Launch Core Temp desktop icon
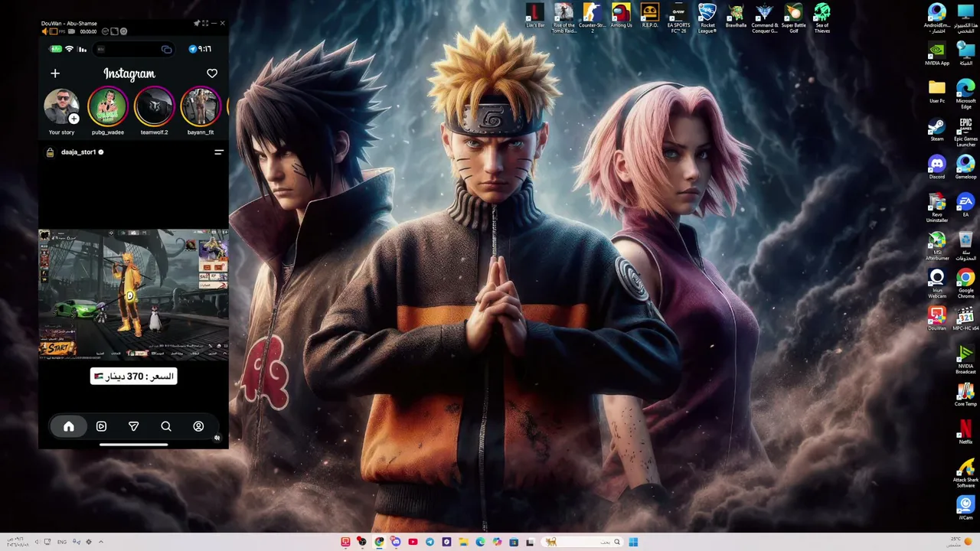Screen dimensions: 980x551 [x=965, y=395]
